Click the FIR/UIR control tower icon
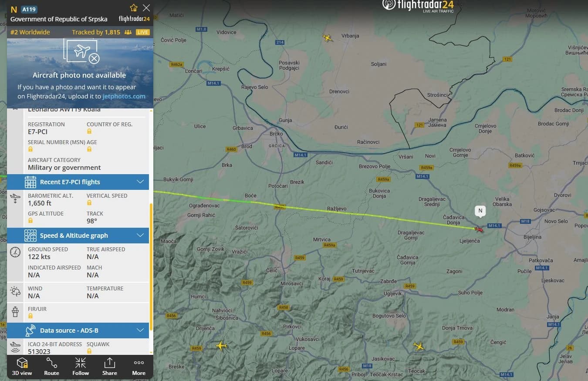This screenshot has width=588, height=381. (15, 312)
